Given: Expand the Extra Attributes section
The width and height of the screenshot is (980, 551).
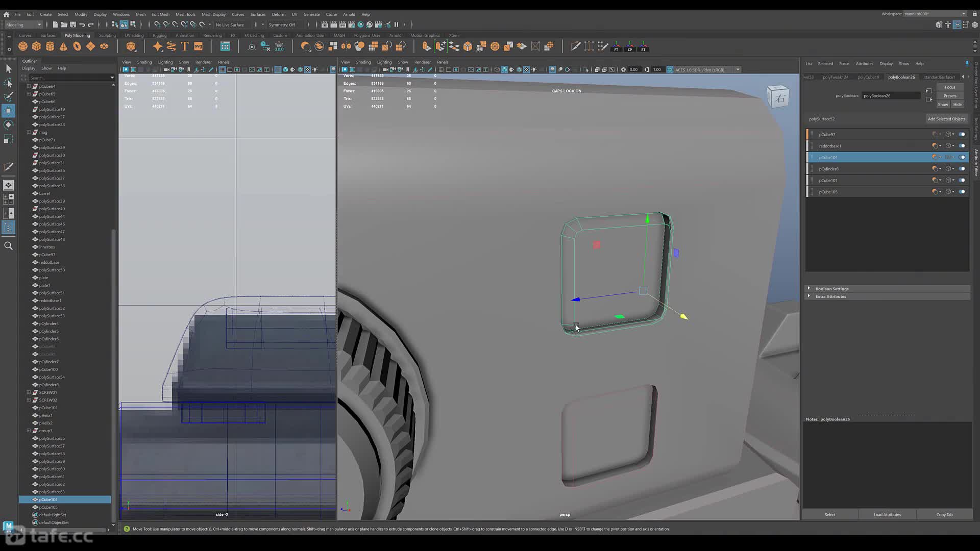Looking at the screenshot, I should point(809,296).
